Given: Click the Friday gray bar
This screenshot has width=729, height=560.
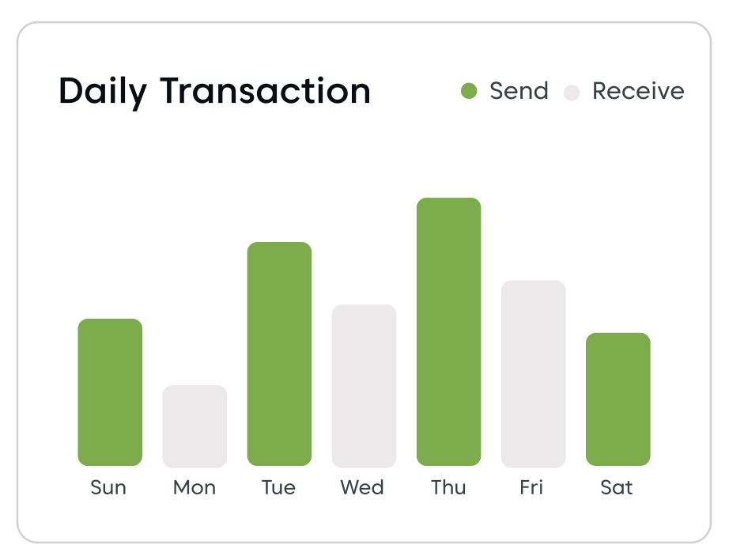Looking at the screenshot, I should click(x=533, y=373).
